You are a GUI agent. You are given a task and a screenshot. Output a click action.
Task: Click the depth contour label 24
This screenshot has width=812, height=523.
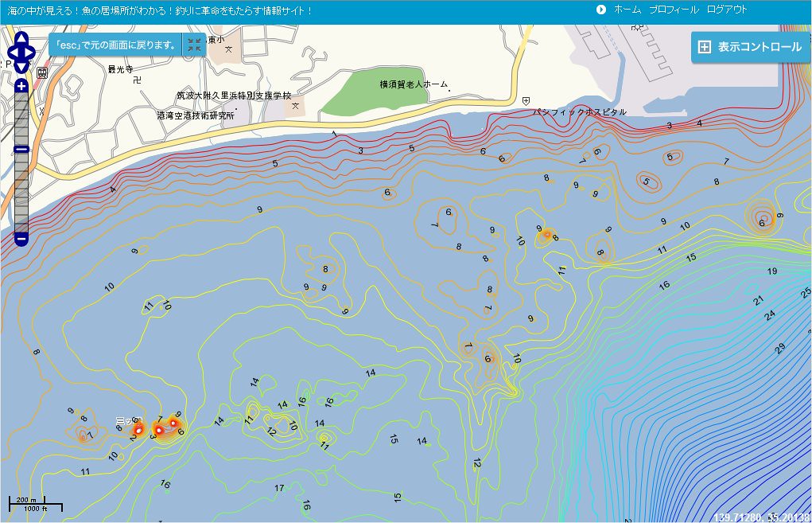click(x=771, y=314)
